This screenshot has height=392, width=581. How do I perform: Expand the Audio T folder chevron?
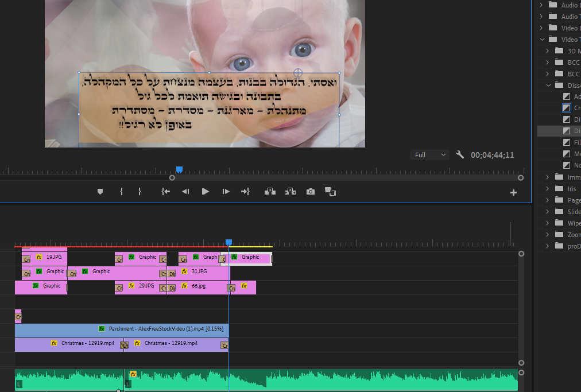pyautogui.click(x=541, y=16)
